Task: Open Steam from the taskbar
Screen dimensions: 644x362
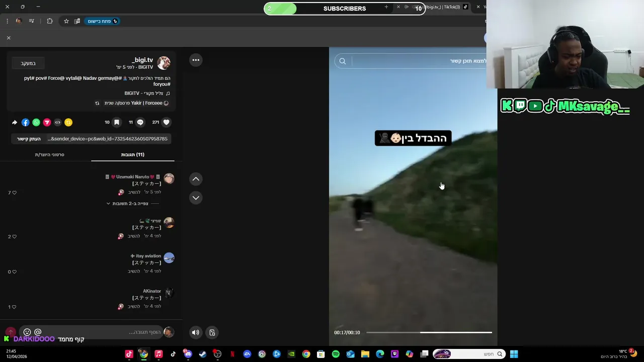Action: 203,354
